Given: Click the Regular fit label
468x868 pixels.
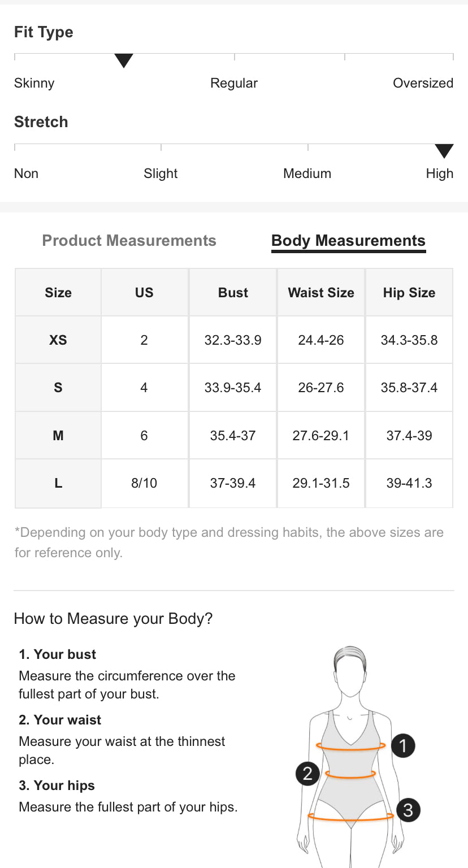Looking at the screenshot, I should click(234, 83).
